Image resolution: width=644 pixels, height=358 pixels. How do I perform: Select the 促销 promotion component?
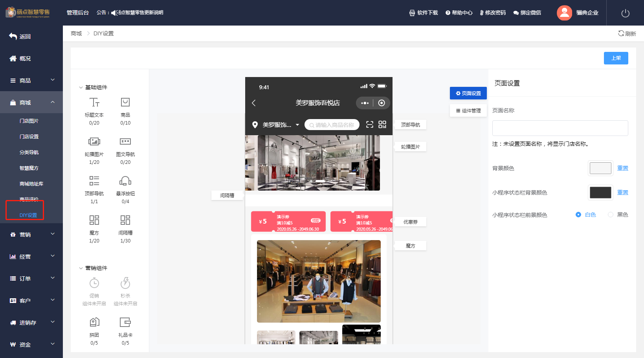[x=94, y=292]
